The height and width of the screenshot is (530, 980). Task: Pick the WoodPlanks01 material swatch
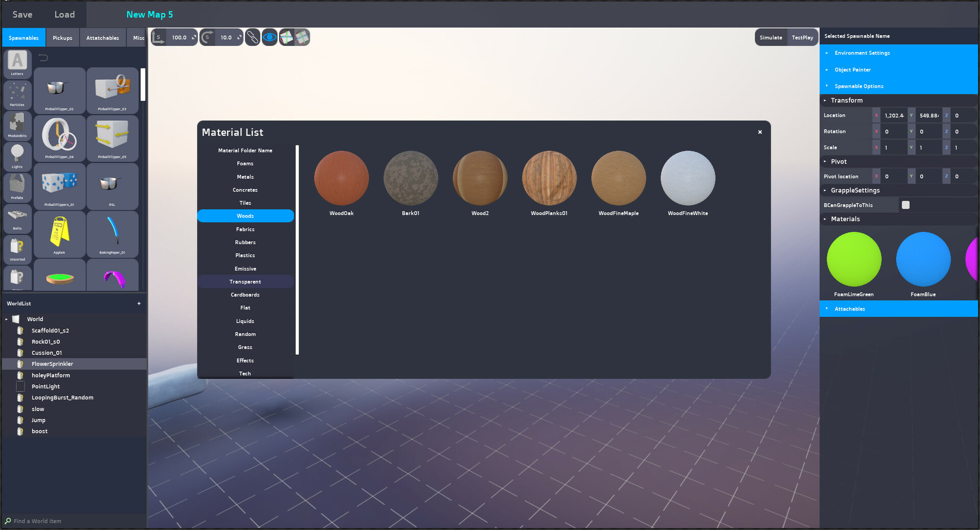(x=549, y=178)
